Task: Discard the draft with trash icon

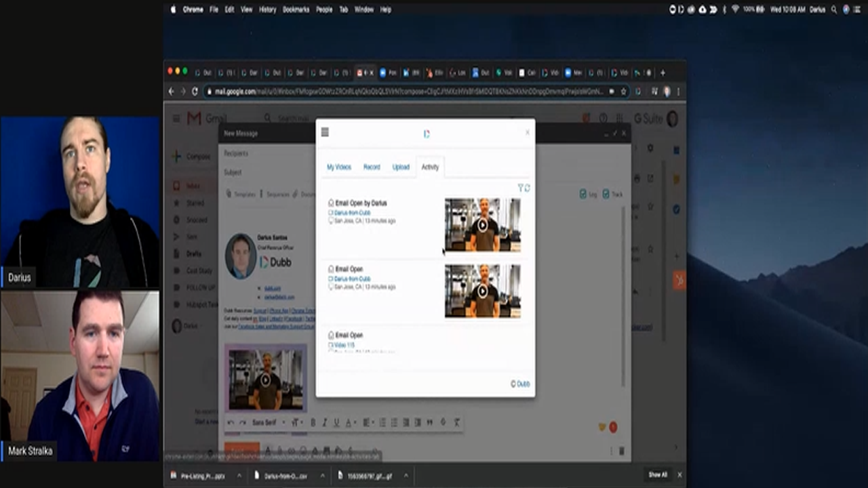Action: 621,450
